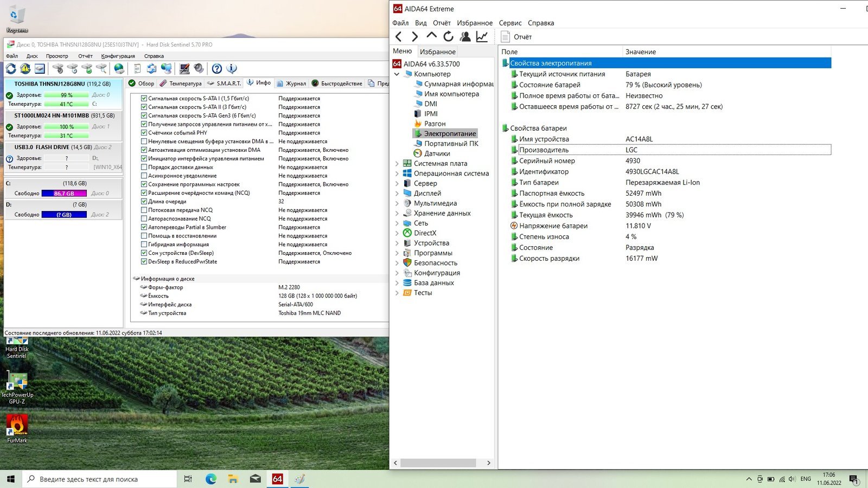Expand the Безопасность tree node

pos(397,263)
